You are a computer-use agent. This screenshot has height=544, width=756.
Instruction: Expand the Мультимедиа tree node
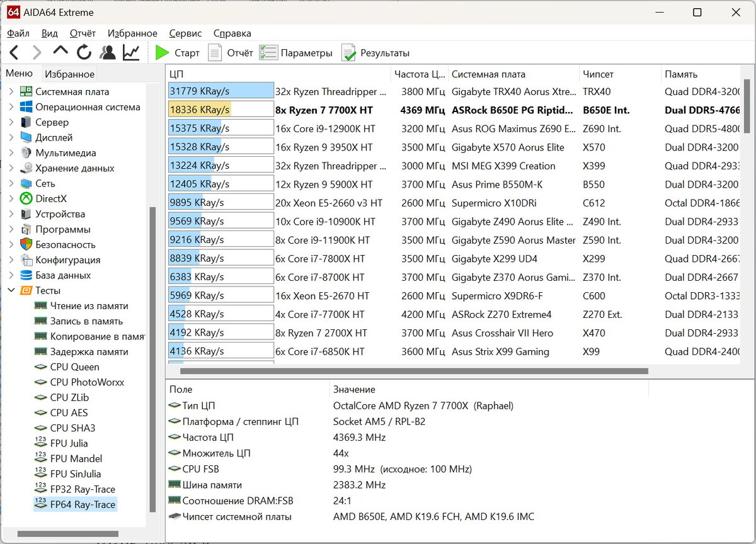pyautogui.click(x=11, y=153)
